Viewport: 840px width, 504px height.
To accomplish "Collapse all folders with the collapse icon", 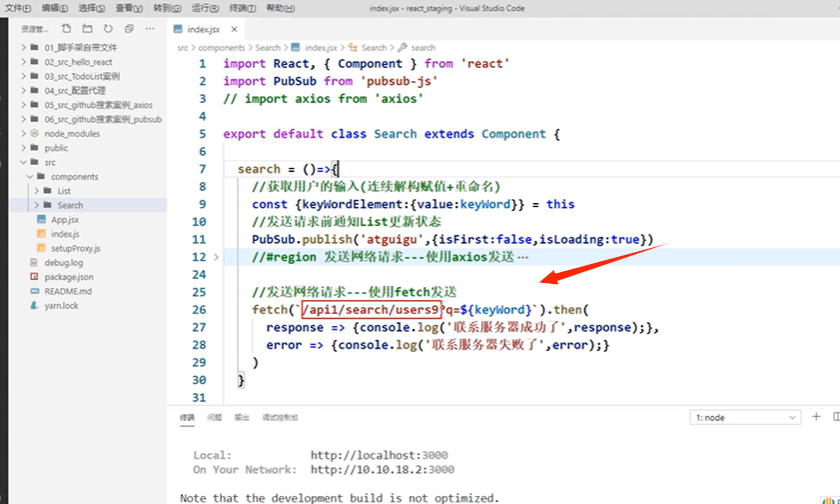I will pyautogui.click(x=129, y=29).
